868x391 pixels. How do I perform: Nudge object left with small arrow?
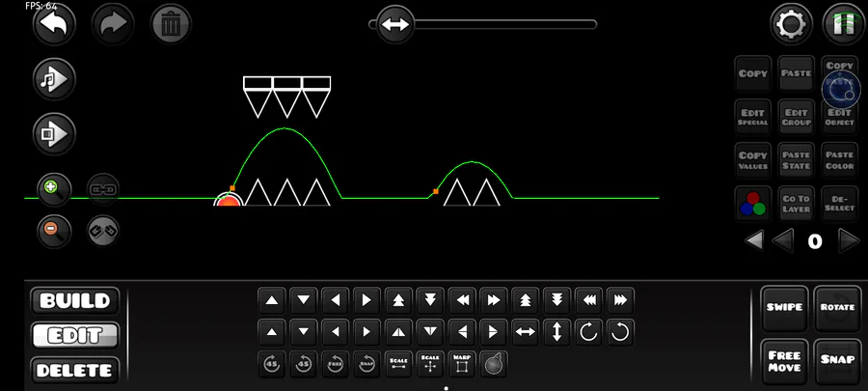coord(335,332)
